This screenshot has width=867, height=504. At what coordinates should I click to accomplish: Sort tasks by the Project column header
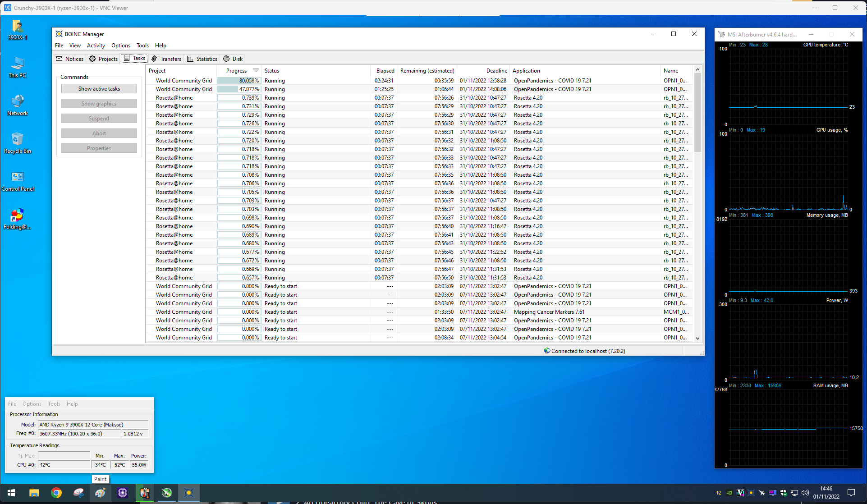click(181, 71)
